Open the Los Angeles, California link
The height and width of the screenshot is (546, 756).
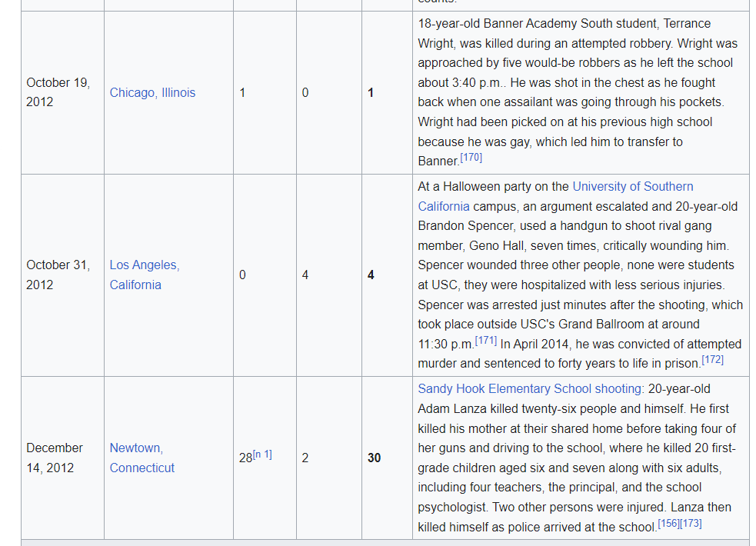click(x=145, y=275)
